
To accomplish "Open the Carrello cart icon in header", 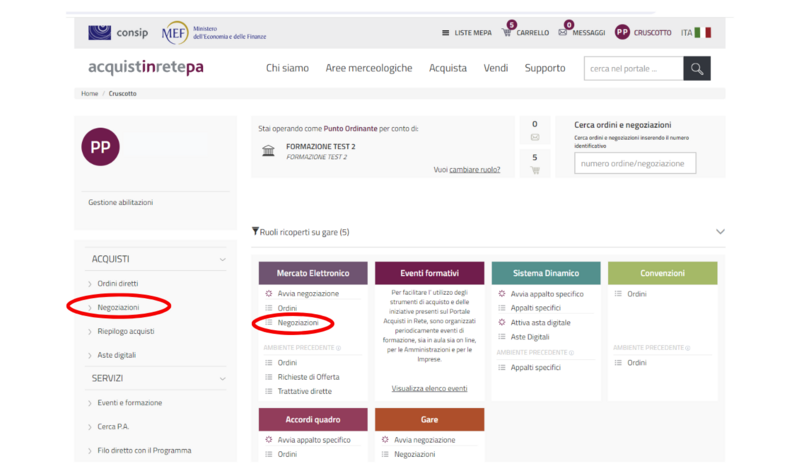I will (507, 33).
